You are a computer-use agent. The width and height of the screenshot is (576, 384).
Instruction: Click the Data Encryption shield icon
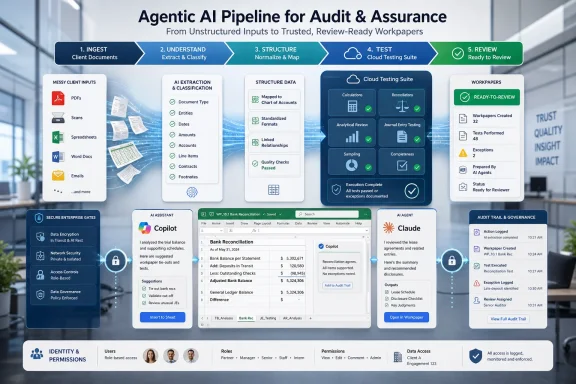point(40,237)
